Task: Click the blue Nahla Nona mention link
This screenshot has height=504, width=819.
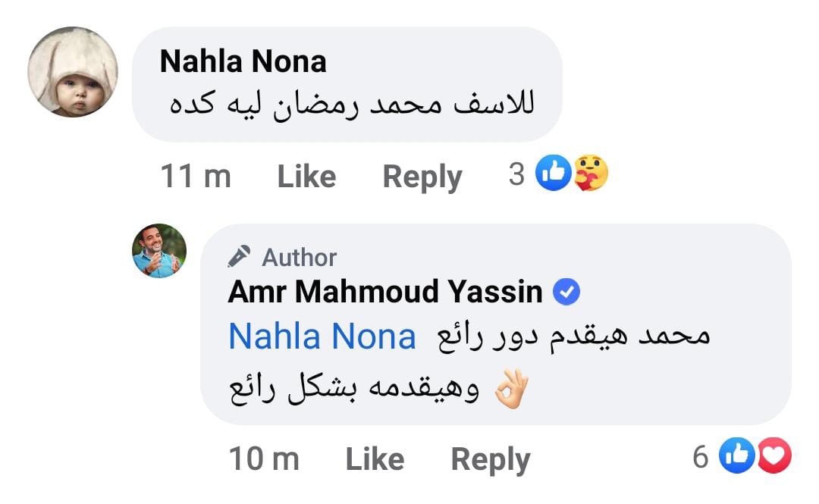Action: pos(322,337)
